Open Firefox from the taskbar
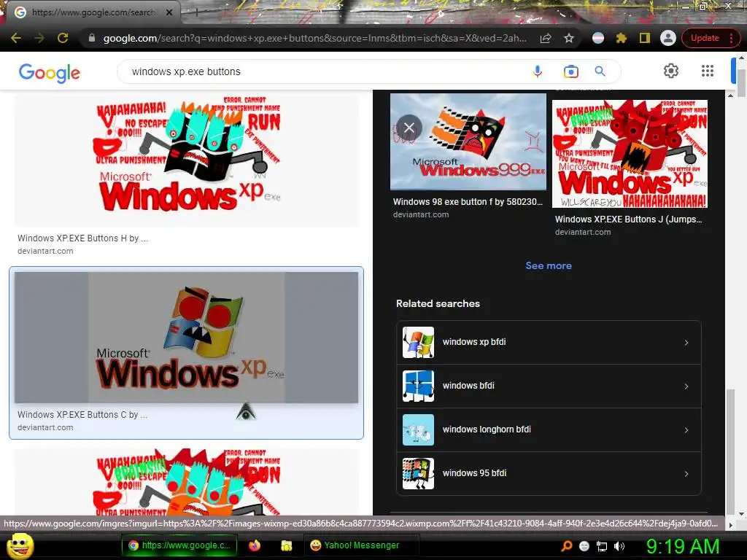 point(255,545)
